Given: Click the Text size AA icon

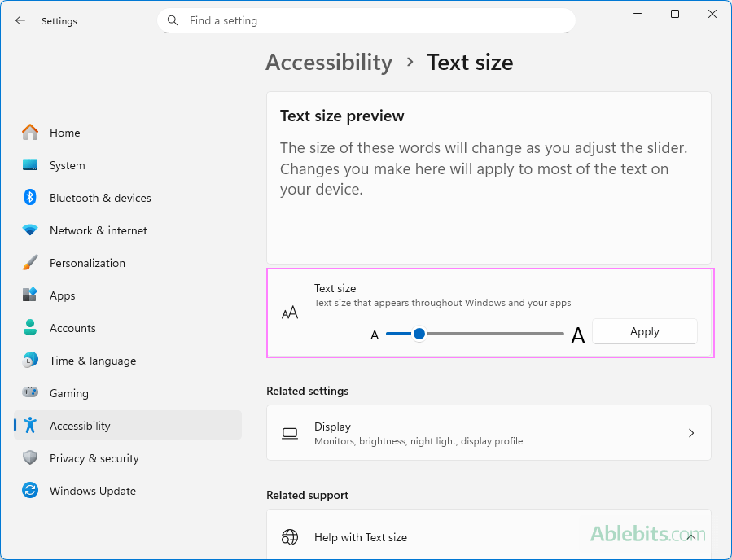Looking at the screenshot, I should (x=290, y=313).
